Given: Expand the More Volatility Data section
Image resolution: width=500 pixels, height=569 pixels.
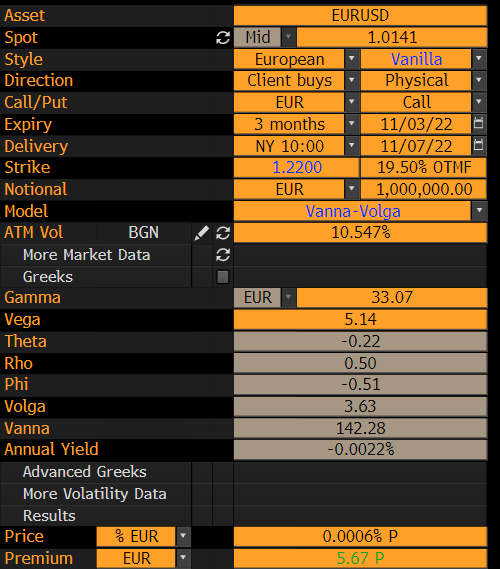Looking at the screenshot, I should (95, 494).
